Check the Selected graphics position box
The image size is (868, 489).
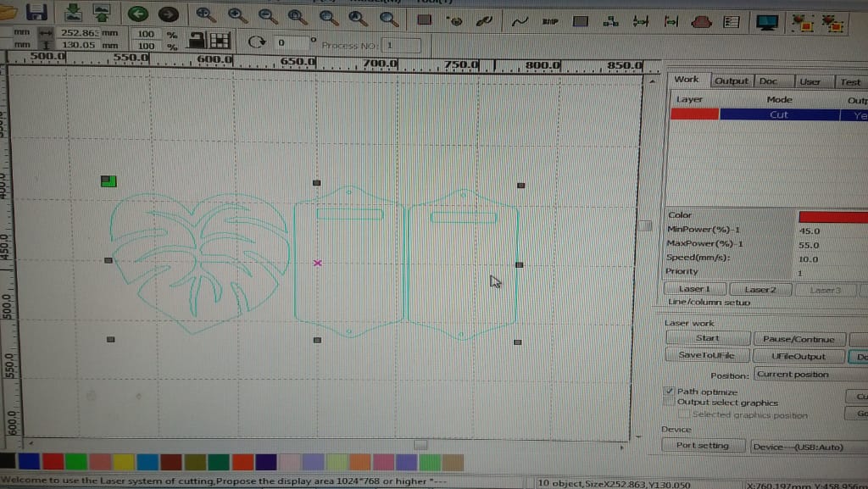[684, 414]
